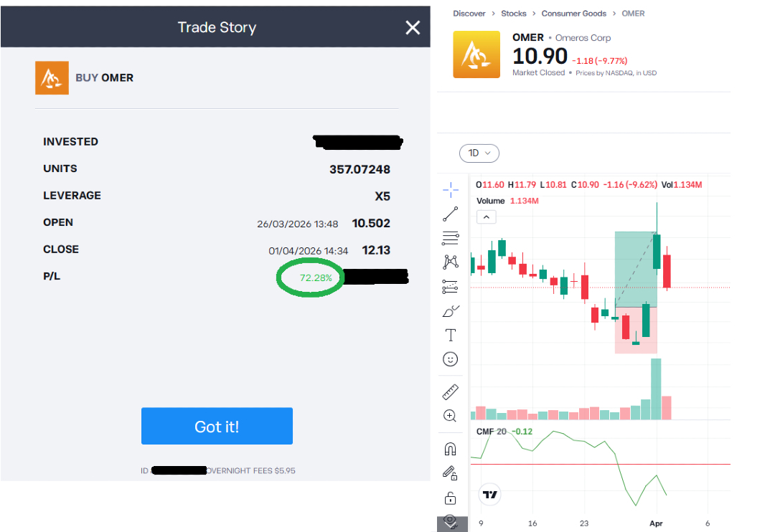The width and height of the screenshot is (775, 532).
Task: Open Consumer Goods category from breadcrumb
Action: point(574,13)
